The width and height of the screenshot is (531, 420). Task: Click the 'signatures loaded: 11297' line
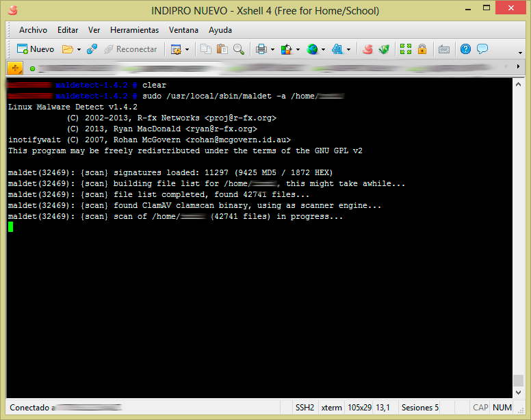(170, 172)
